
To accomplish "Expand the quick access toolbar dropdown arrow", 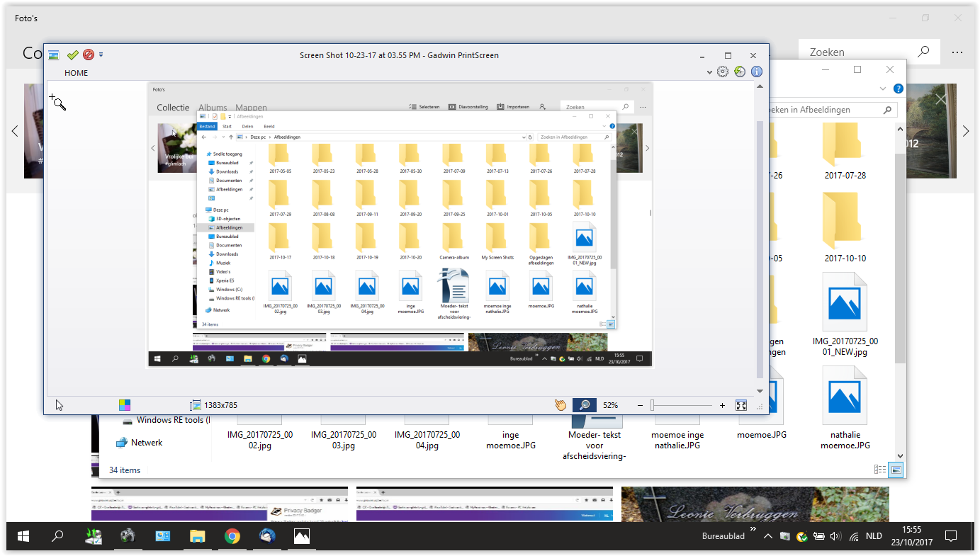I will 101,55.
